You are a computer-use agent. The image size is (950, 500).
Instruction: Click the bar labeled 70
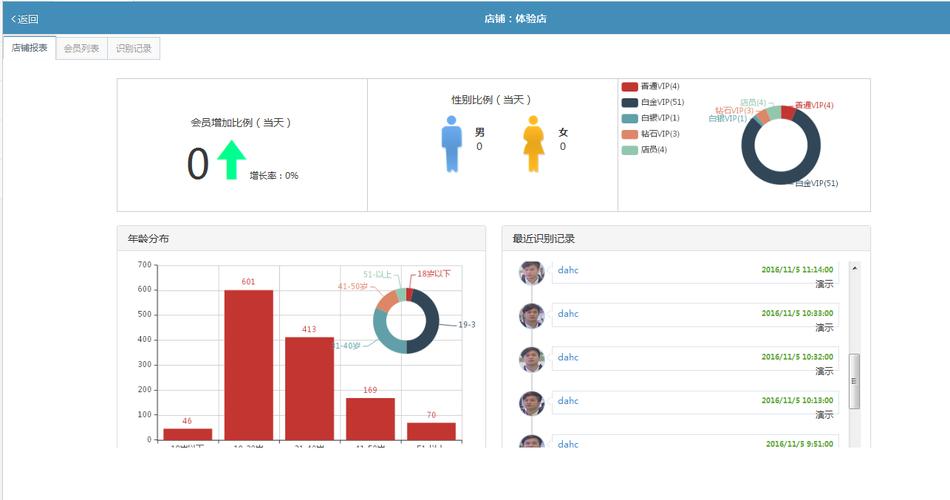[431, 431]
